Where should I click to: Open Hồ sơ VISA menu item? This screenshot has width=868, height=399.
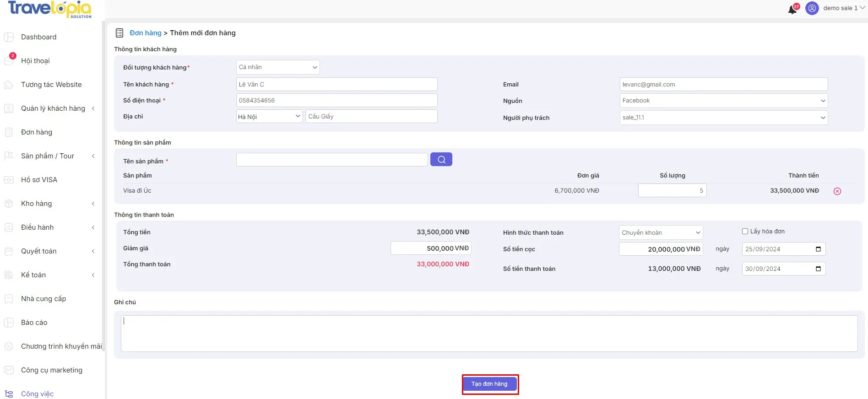point(39,180)
